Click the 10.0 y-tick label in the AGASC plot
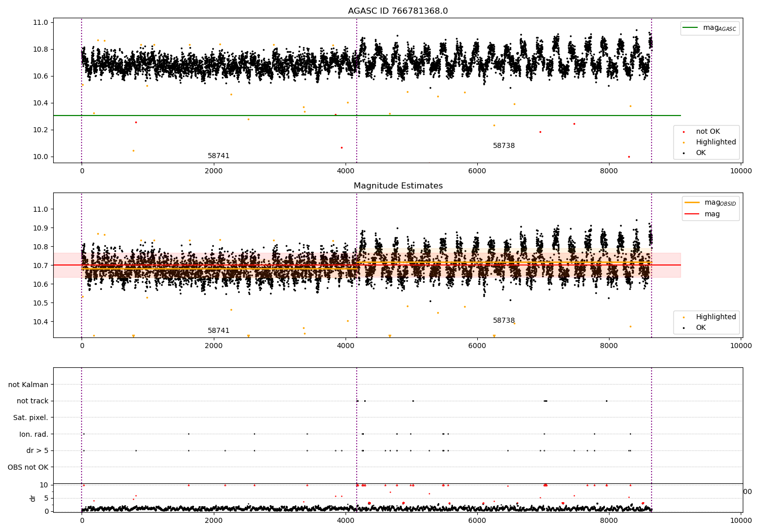760x532 pixels. 41,157
